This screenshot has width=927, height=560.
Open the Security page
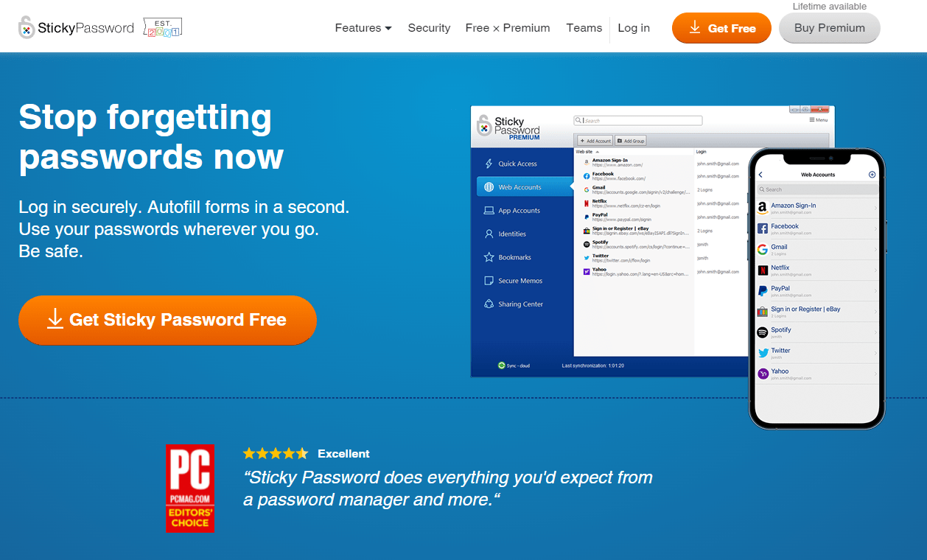point(429,28)
